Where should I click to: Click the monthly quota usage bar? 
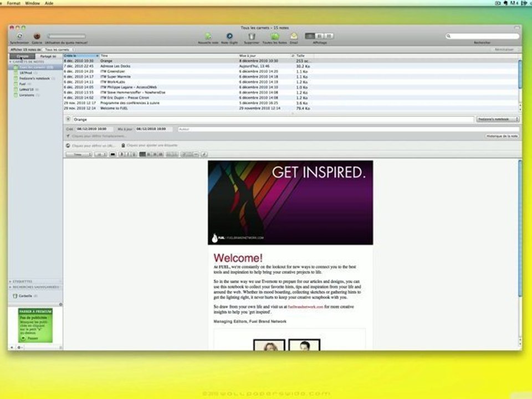(66, 36)
